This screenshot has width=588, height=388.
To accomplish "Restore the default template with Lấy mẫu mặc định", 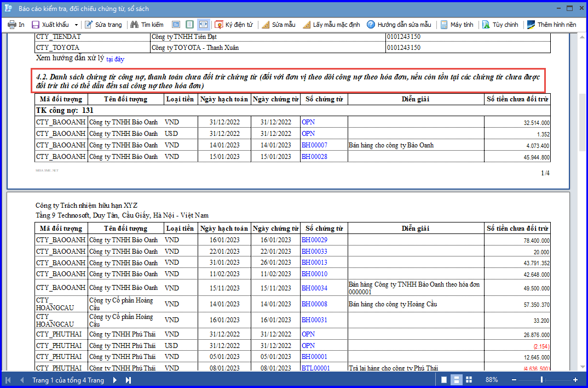I will [x=331, y=25].
